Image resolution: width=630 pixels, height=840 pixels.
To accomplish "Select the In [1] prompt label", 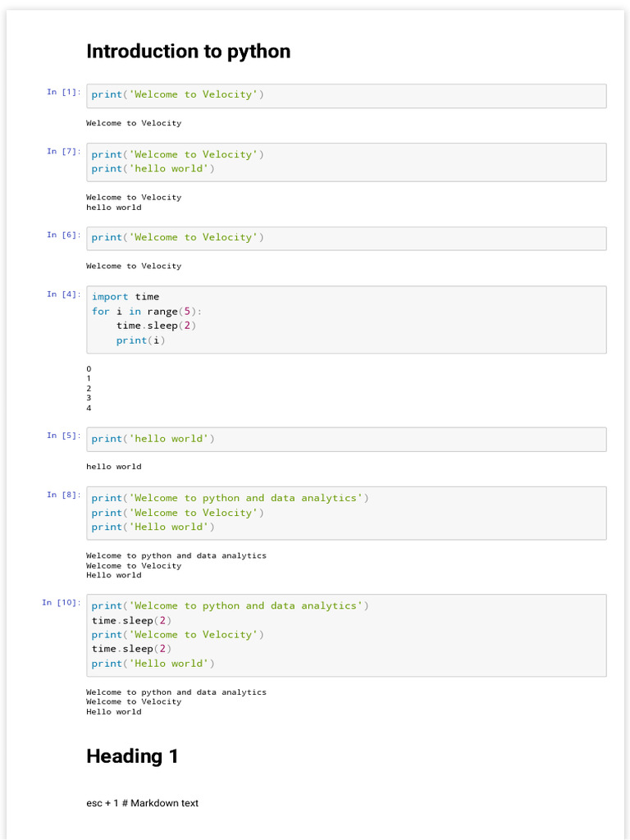I will (63, 92).
